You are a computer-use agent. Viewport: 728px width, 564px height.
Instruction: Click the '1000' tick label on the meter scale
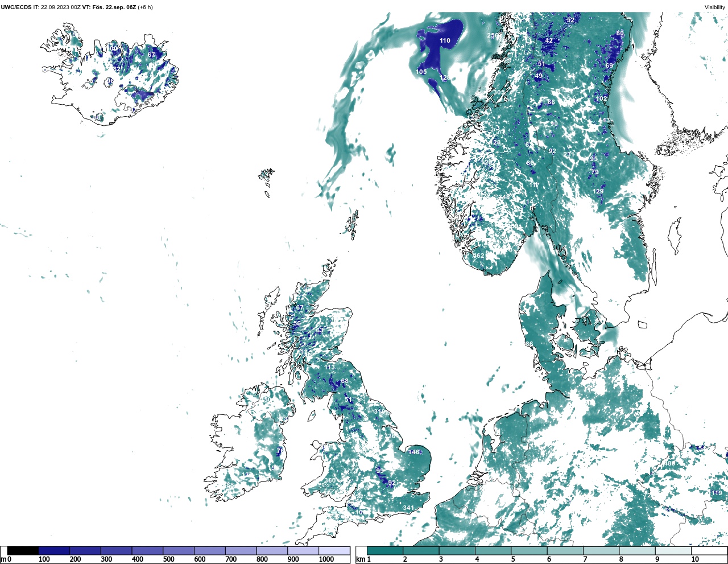pyautogui.click(x=326, y=559)
